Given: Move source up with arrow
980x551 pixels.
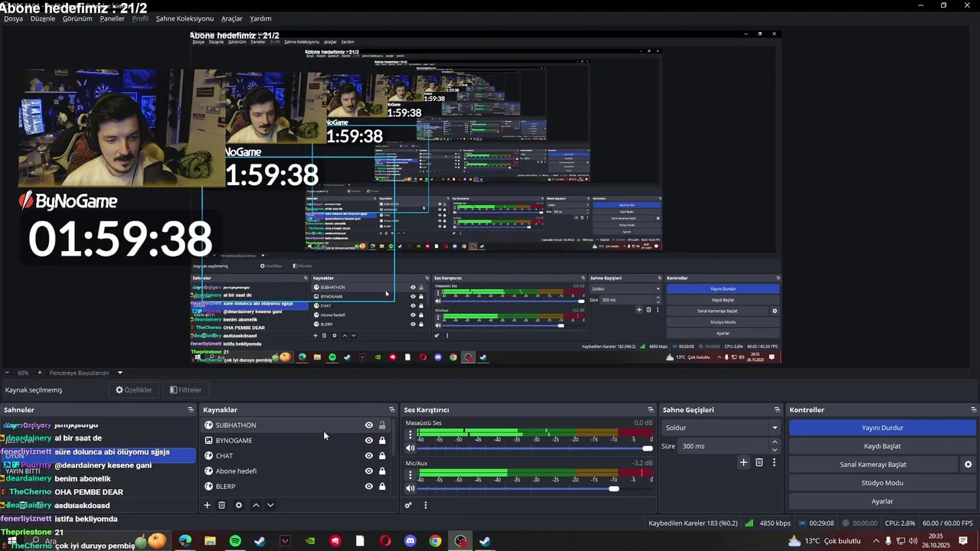Looking at the screenshot, I should (x=256, y=505).
